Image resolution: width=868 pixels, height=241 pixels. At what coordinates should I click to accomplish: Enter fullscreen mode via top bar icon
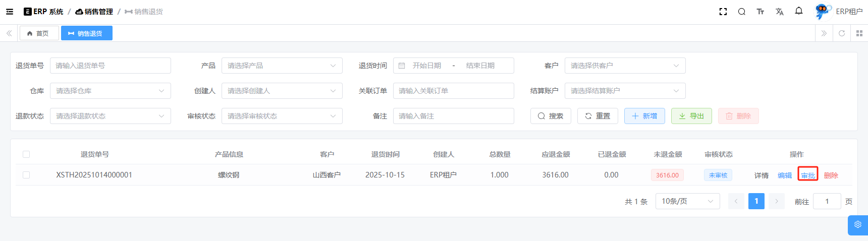(723, 12)
